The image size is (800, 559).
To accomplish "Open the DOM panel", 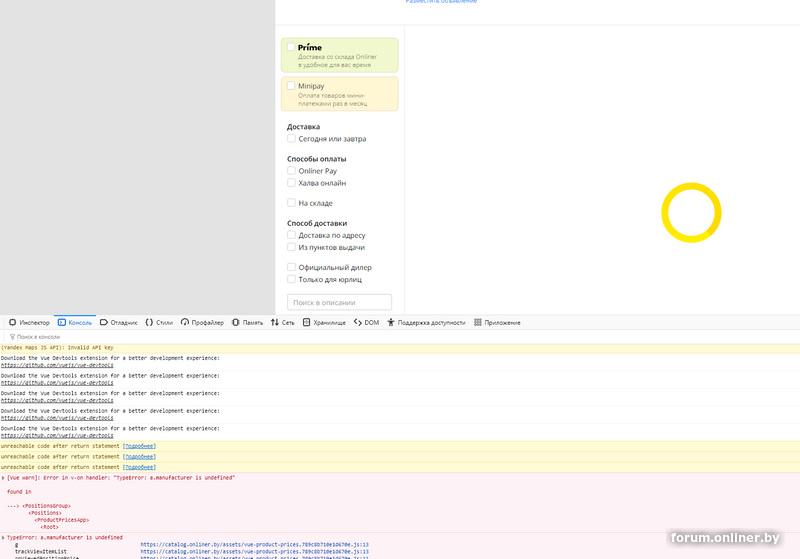I will [366, 322].
